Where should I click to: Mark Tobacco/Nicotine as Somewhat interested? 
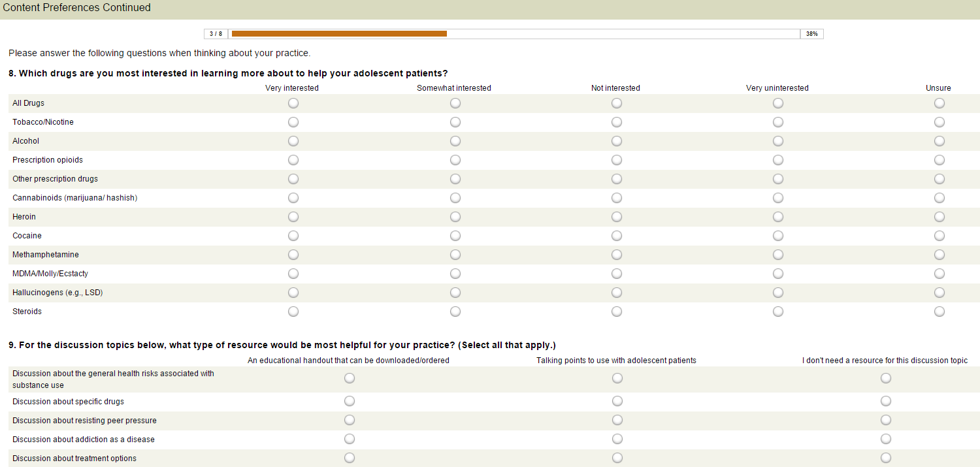coord(455,122)
